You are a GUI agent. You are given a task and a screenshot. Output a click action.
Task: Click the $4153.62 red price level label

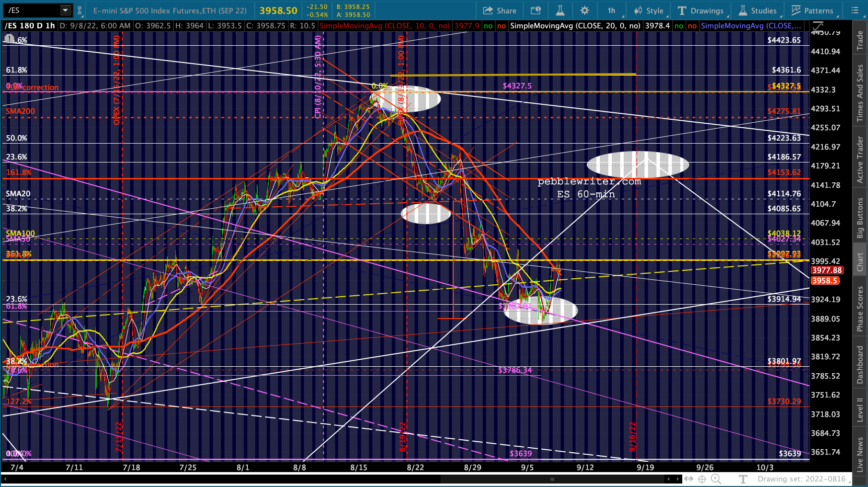pyautogui.click(x=784, y=172)
